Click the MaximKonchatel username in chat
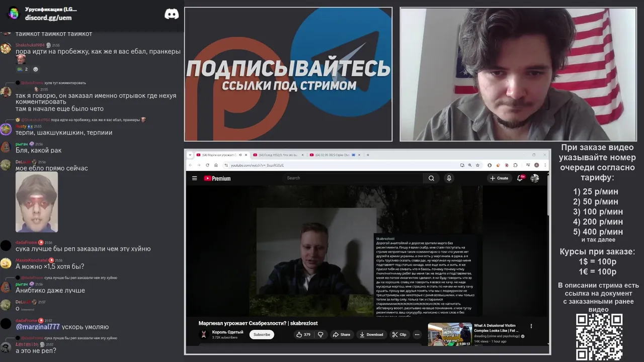The image size is (644, 362). click(31, 260)
